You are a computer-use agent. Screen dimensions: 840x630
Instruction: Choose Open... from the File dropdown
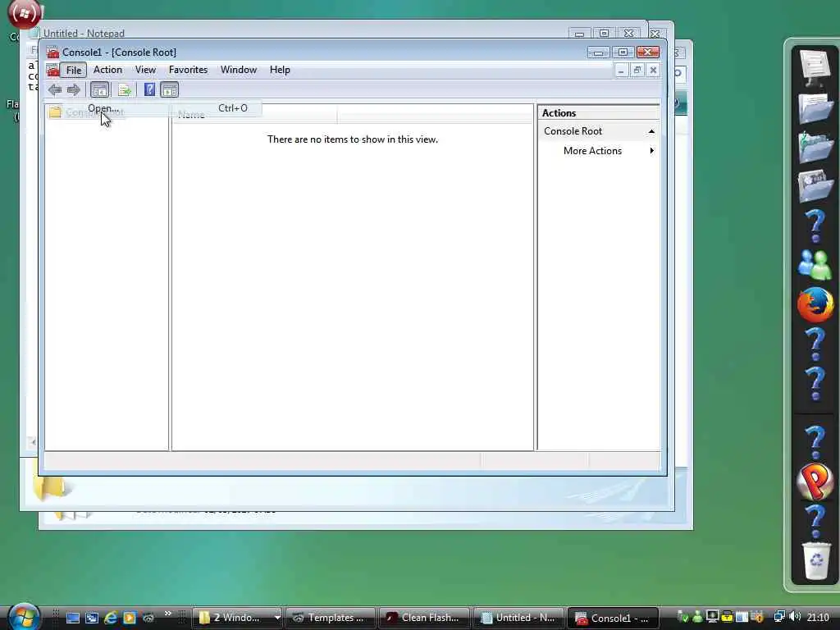(167, 108)
